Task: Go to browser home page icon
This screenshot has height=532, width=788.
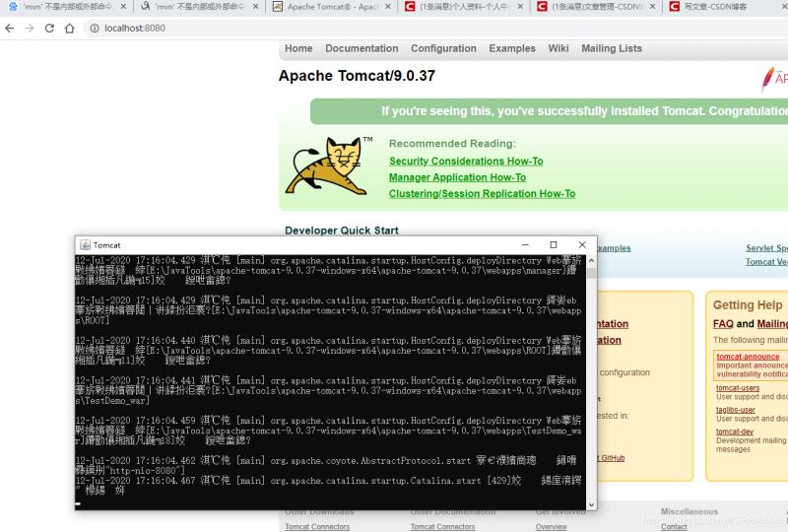Action: point(70,29)
